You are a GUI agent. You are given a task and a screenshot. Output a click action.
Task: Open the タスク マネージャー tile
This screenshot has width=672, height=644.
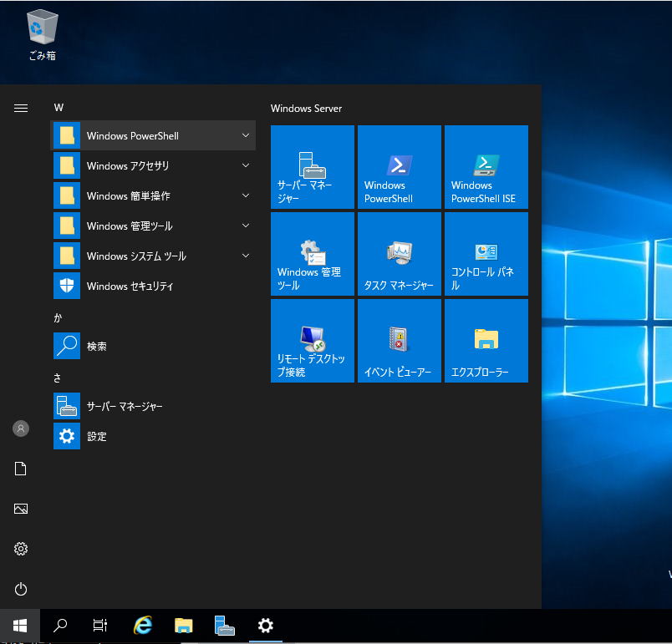click(399, 254)
